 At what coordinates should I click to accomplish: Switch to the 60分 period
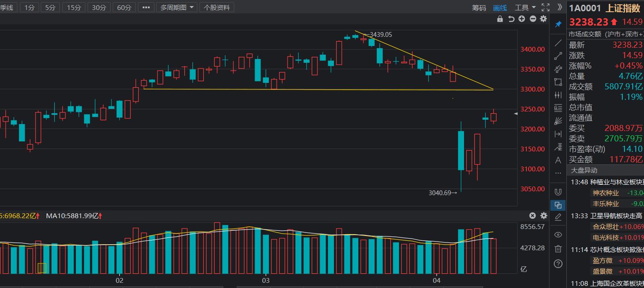(124, 7)
